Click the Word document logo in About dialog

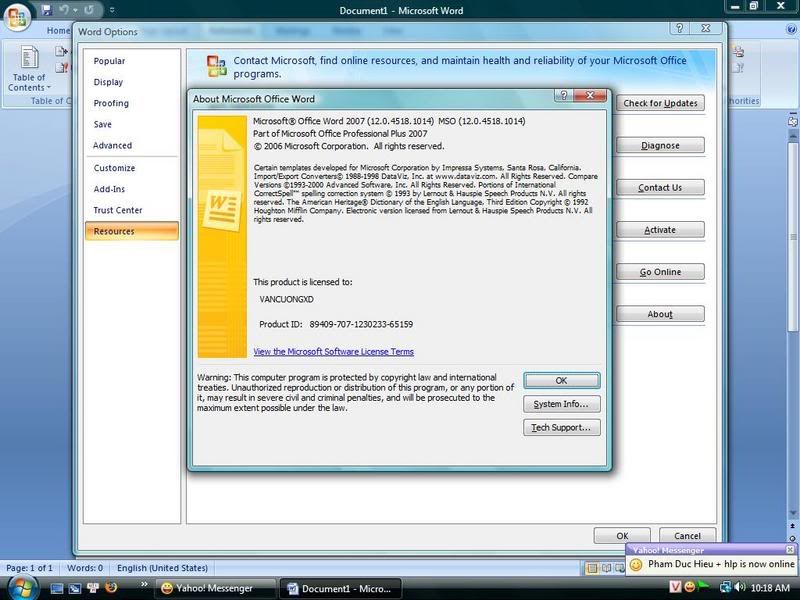(x=222, y=210)
